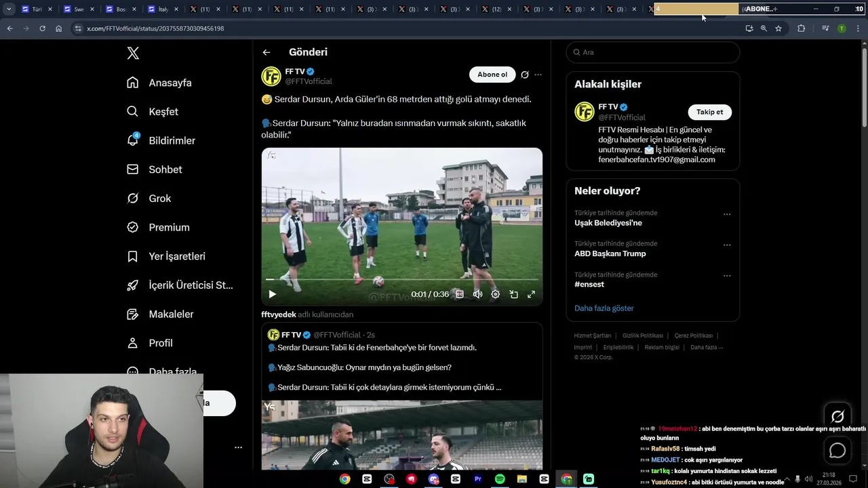Image resolution: width=868 pixels, height=488 pixels.
Task: Open the Premium page
Action: 158,228
